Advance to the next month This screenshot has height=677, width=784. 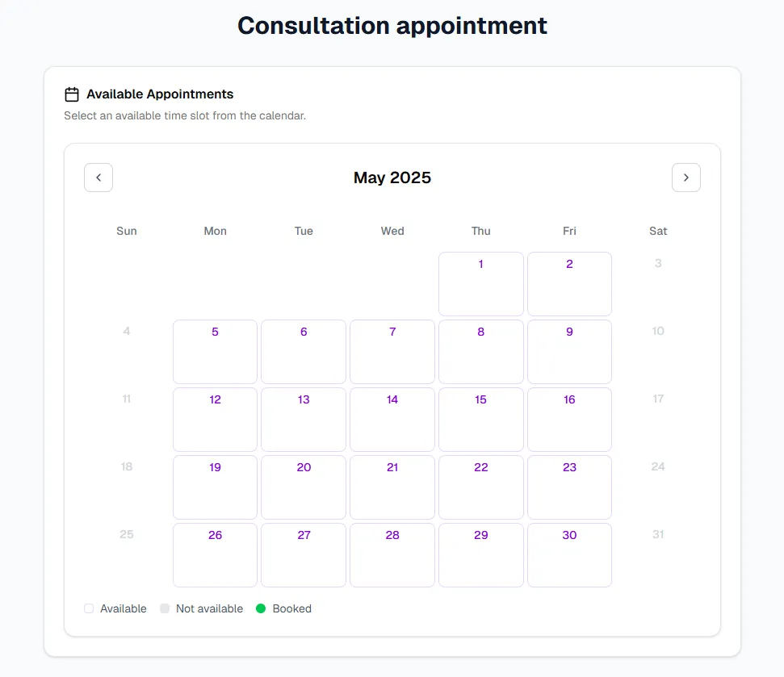pyautogui.click(x=685, y=178)
